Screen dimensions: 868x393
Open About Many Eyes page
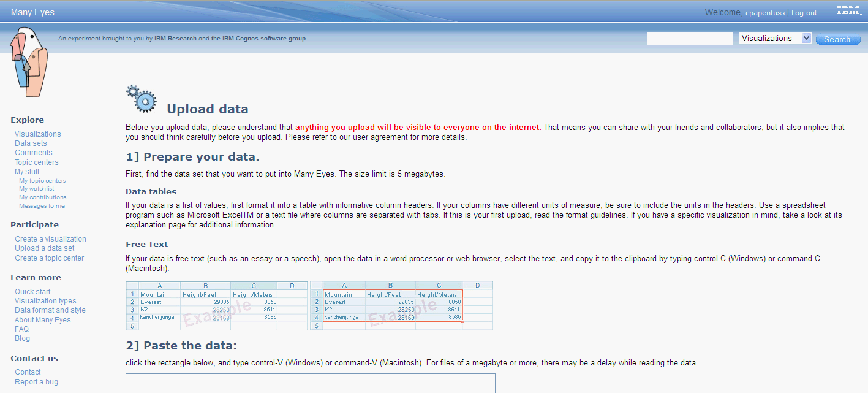coord(43,320)
